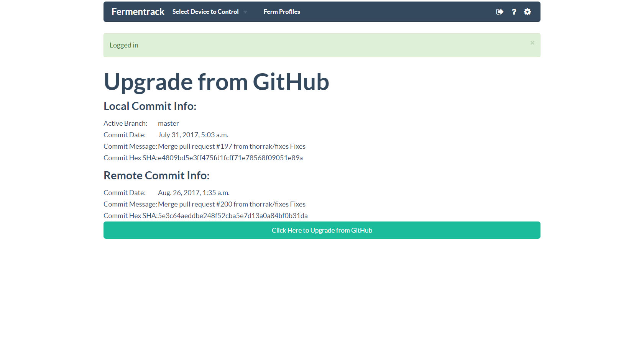Click the Local Commit Info heading

[150, 106]
